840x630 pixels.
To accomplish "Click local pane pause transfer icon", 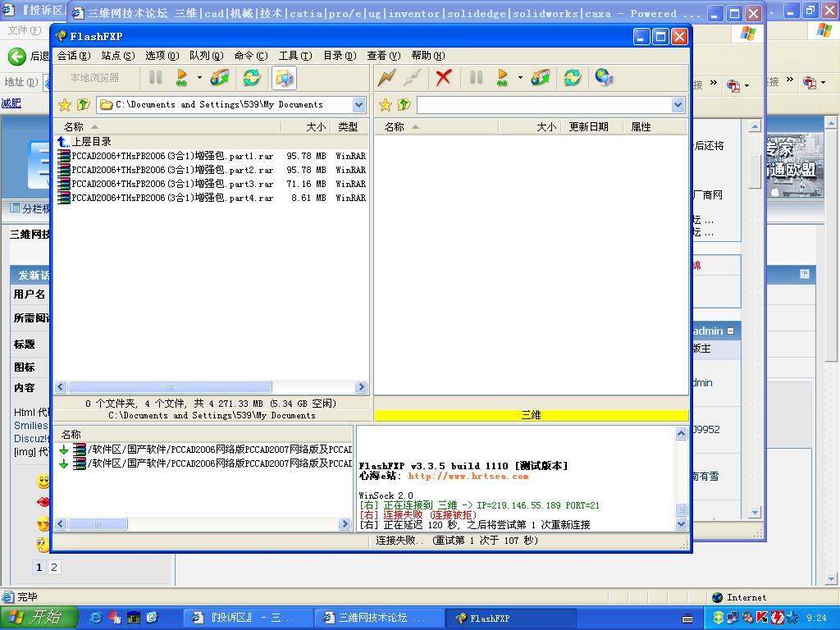I will 155,78.
